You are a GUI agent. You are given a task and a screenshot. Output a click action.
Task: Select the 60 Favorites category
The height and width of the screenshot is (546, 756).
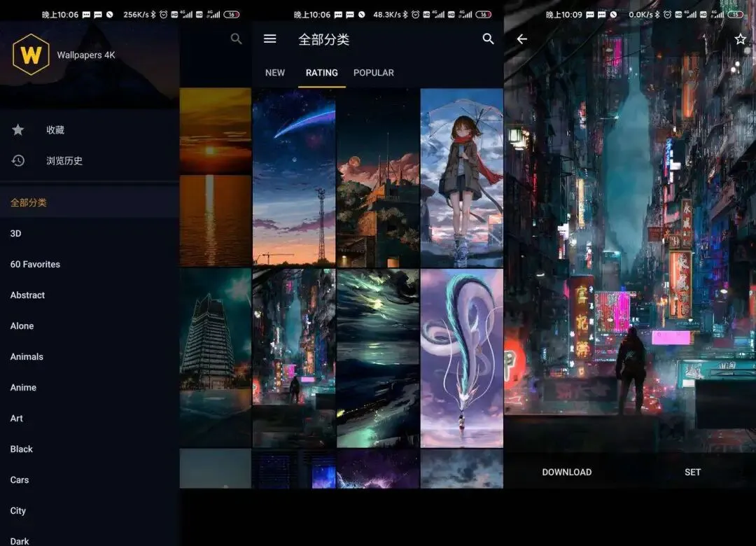[x=90, y=265]
